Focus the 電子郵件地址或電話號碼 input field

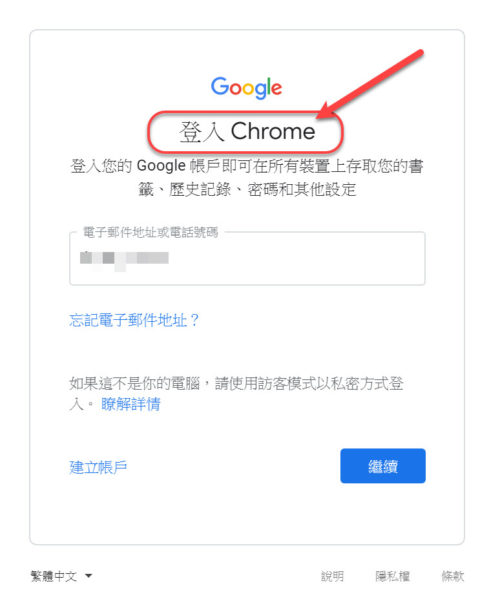click(247, 258)
